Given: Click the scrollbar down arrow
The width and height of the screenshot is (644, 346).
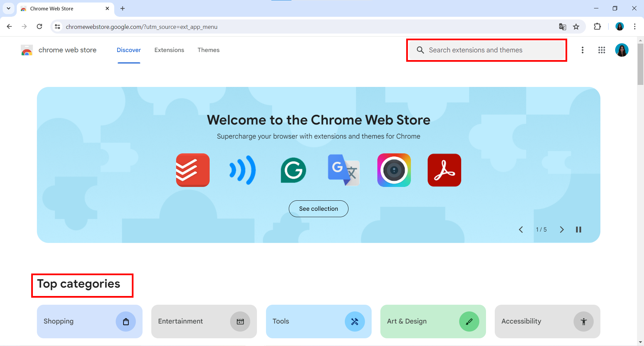Looking at the screenshot, I should coord(640,342).
